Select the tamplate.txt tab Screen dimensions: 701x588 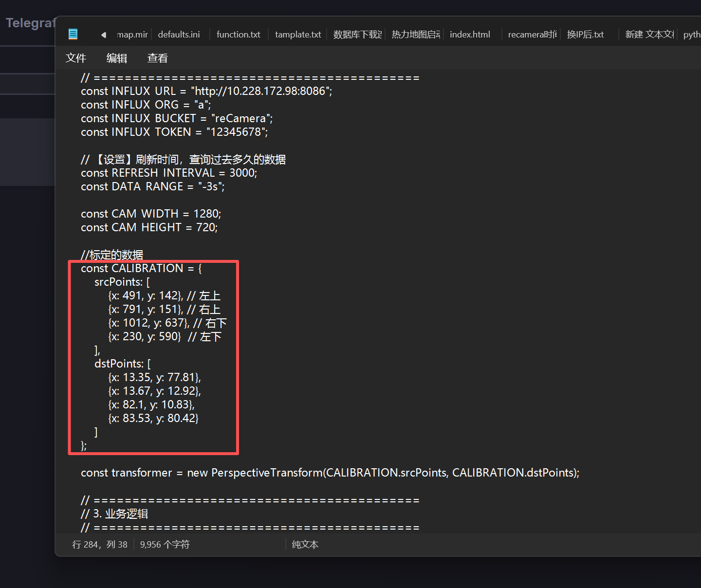[298, 35]
